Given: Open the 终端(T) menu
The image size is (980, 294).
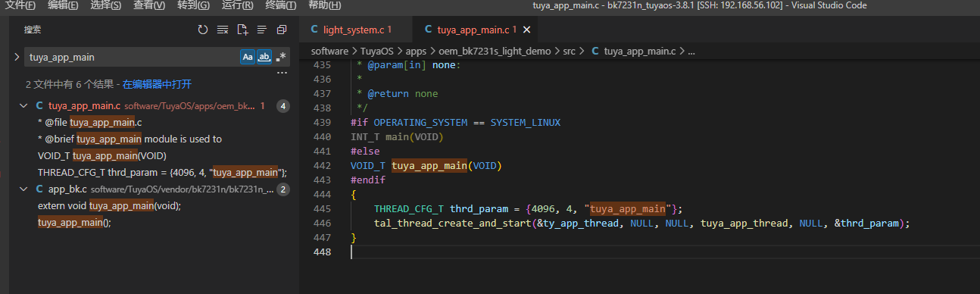Looking at the screenshot, I should (x=282, y=5).
